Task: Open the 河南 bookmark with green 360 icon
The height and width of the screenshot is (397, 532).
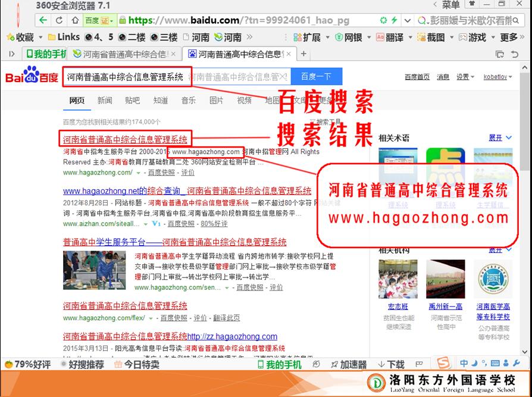Action: click(x=228, y=37)
